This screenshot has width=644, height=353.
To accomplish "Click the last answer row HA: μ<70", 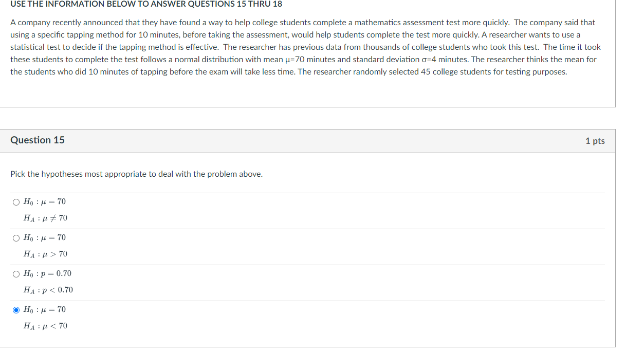I will (45, 325).
